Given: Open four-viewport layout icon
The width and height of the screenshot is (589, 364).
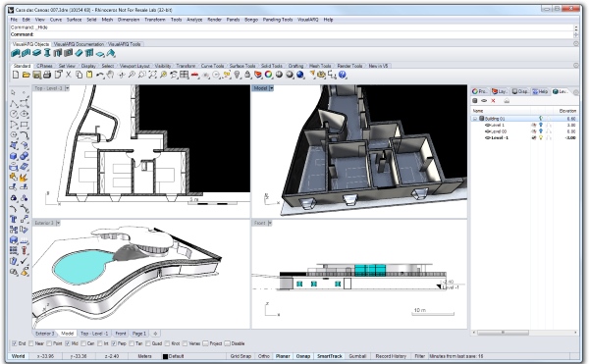Looking at the screenshot, I should coord(184,75).
